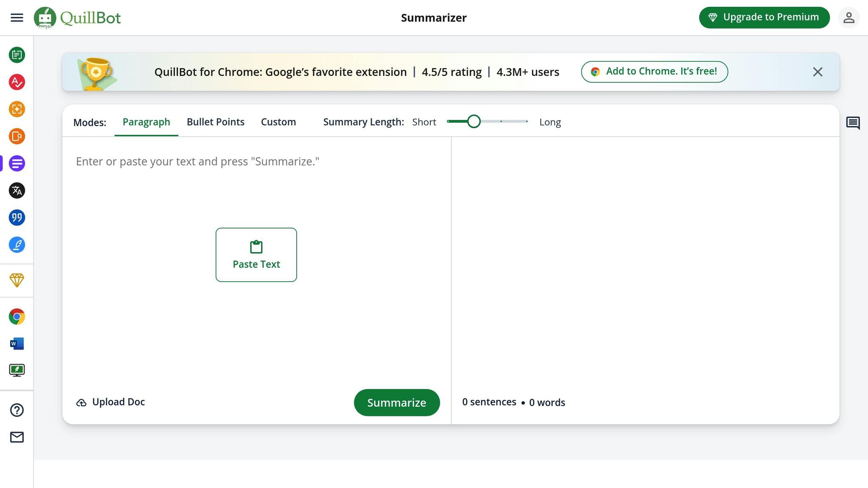Image resolution: width=868 pixels, height=488 pixels.
Task: Upload a document via Upload Doc
Action: (110, 402)
